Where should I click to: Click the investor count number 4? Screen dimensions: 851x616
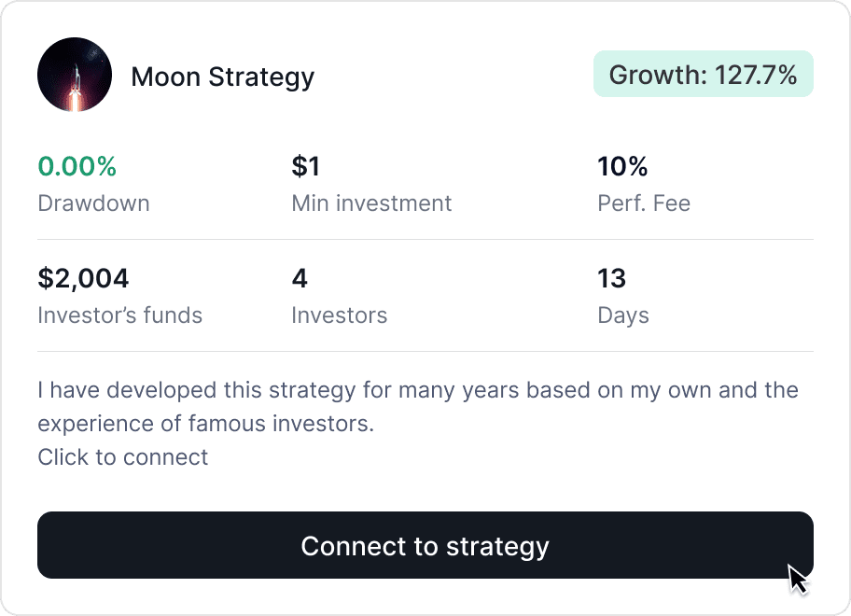pos(300,278)
